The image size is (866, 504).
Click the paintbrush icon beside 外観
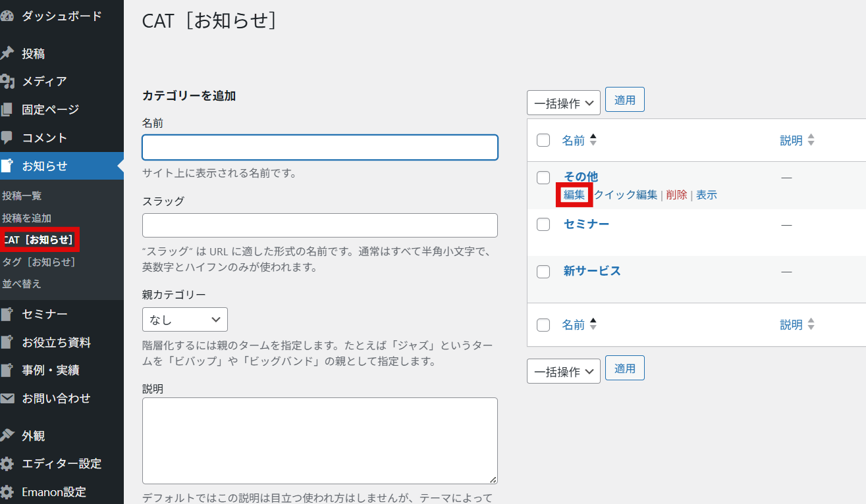7,436
